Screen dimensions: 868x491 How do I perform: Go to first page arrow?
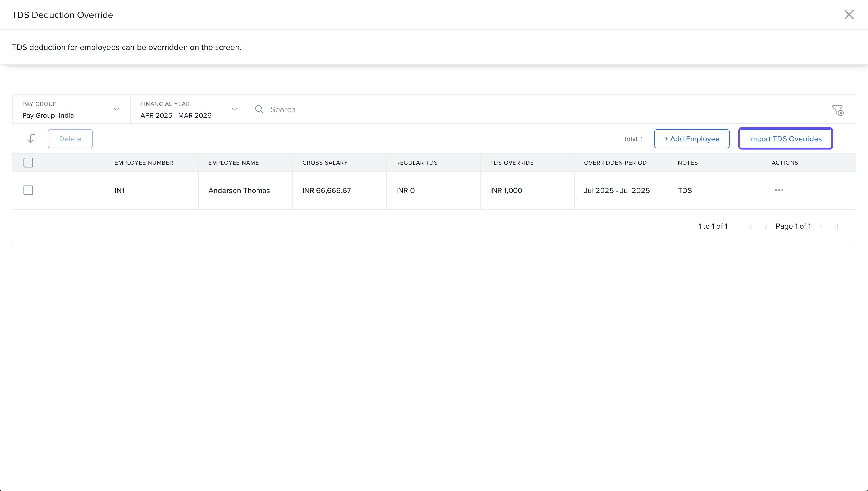750,227
